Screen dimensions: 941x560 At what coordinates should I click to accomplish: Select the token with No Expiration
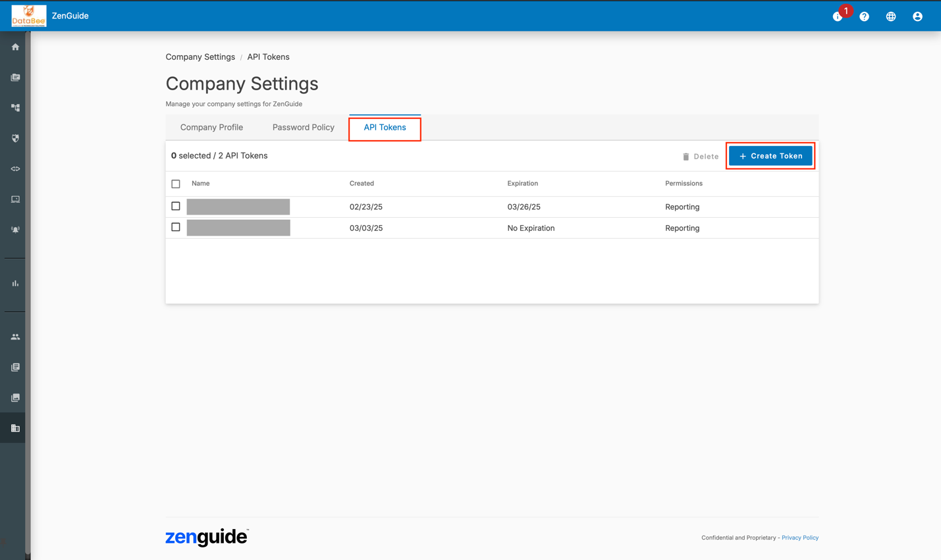click(x=176, y=228)
